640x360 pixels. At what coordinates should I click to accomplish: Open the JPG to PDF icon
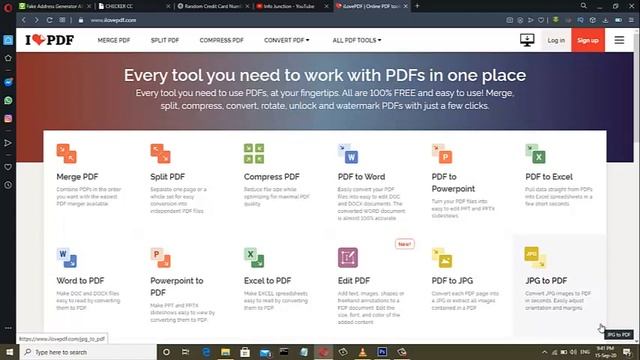(535, 258)
